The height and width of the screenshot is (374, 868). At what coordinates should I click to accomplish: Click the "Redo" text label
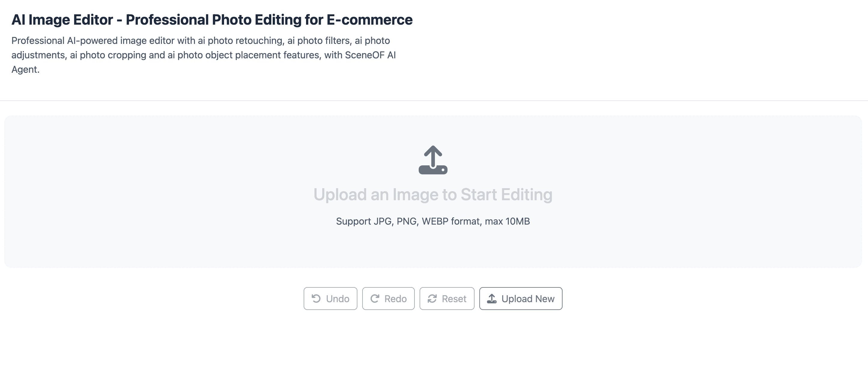pyautogui.click(x=395, y=299)
